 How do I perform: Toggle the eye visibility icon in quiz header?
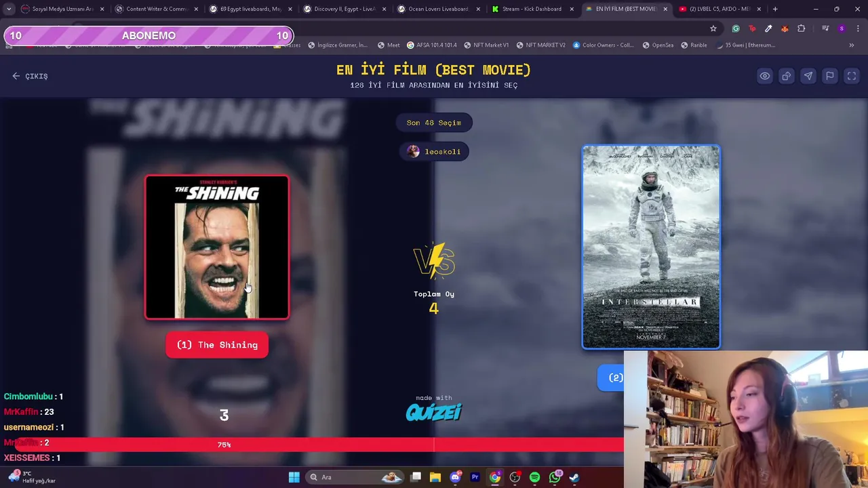tap(764, 76)
